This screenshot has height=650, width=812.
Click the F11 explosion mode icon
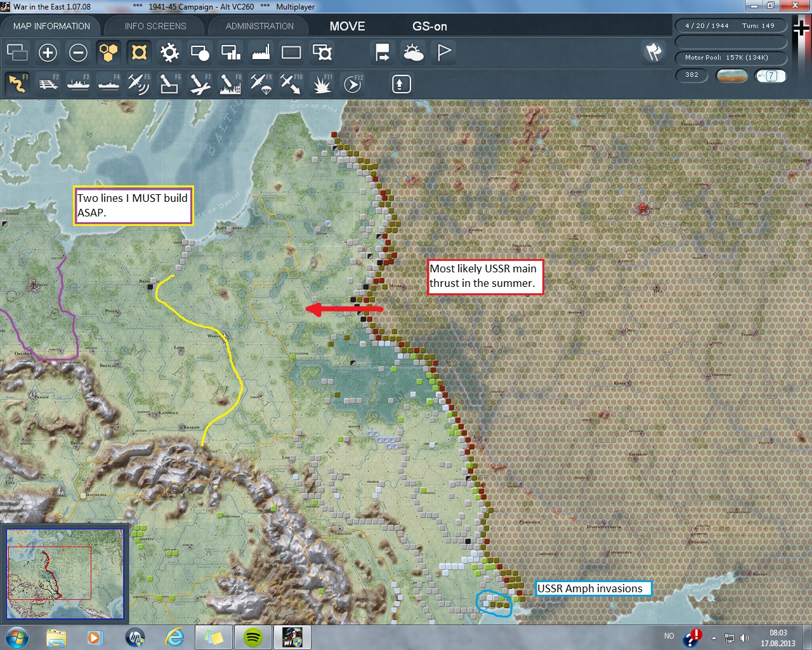pos(322,84)
